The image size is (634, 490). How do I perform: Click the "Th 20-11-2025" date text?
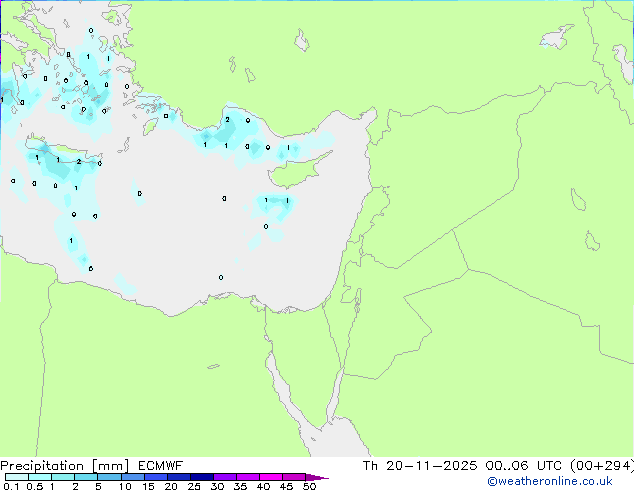[x=420, y=466]
